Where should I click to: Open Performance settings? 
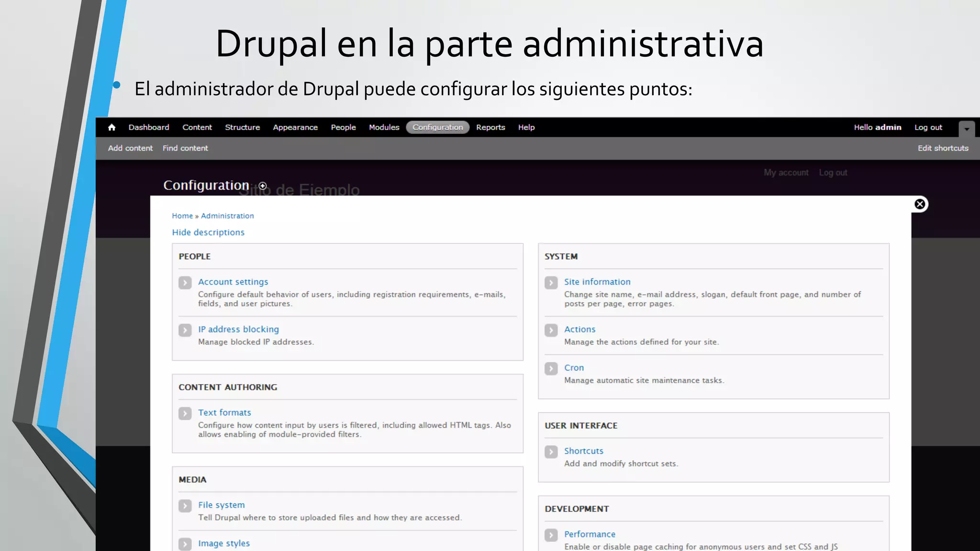(x=590, y=534)
